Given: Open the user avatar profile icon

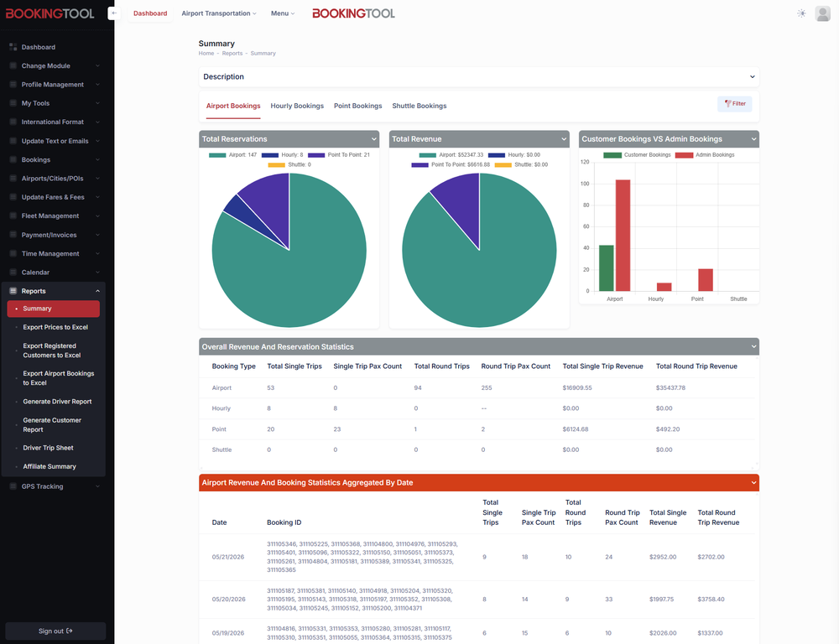Looking at the screenshot, I should click(822, 13).
